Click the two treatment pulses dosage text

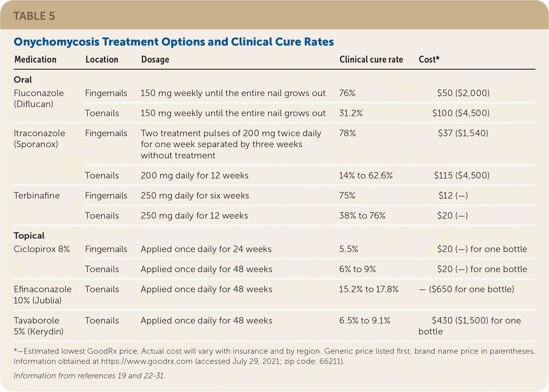coord(231,144)
